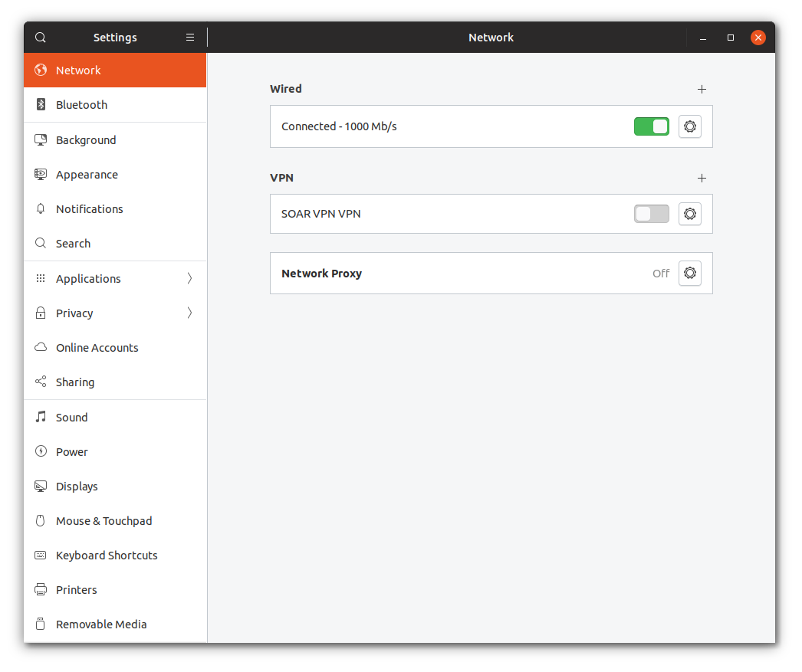Open Mouse & Touchpad settings
The width and height of the screenshot is (802, 672).
pos(115,521)
